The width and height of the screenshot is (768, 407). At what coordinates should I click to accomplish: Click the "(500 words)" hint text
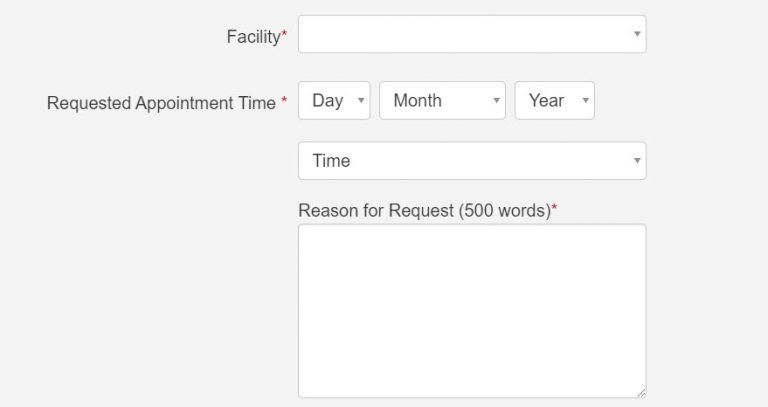(503, 211)
